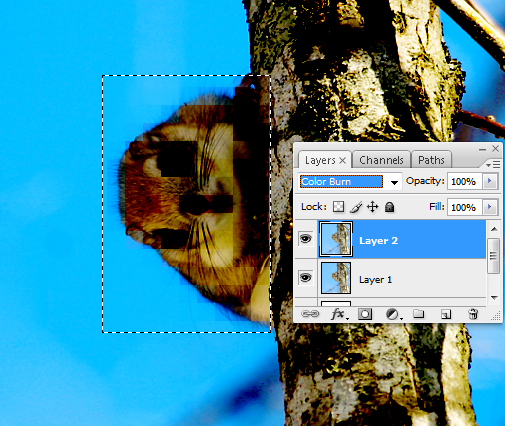Close the Layers panel window
505x426 pixels.
click(495, 148)
